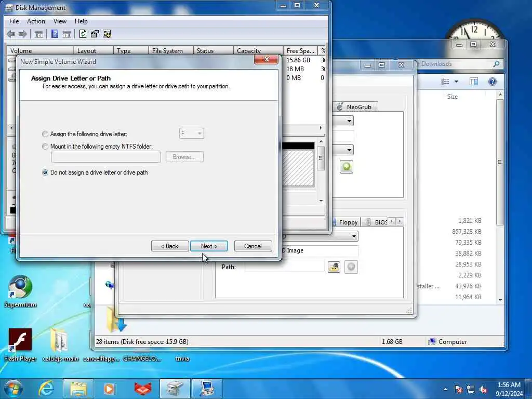Image resolution: width=532 pixels, height=399 pixels.
Task: Toggle Show/Hide Action Pane toolbar icon
Action: point(67,34)
